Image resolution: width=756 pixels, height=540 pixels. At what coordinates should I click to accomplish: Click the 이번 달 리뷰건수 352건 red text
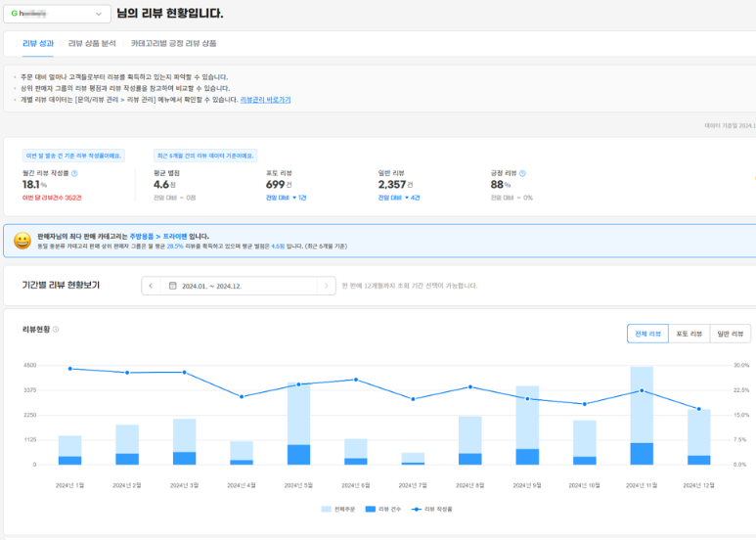point(52,198)
